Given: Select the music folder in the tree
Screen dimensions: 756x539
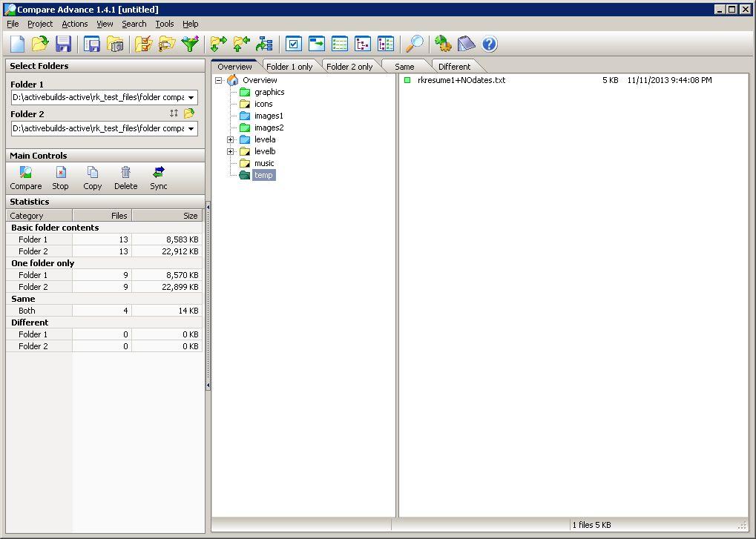Looking at the screenshot, I should tap(264, 163).
